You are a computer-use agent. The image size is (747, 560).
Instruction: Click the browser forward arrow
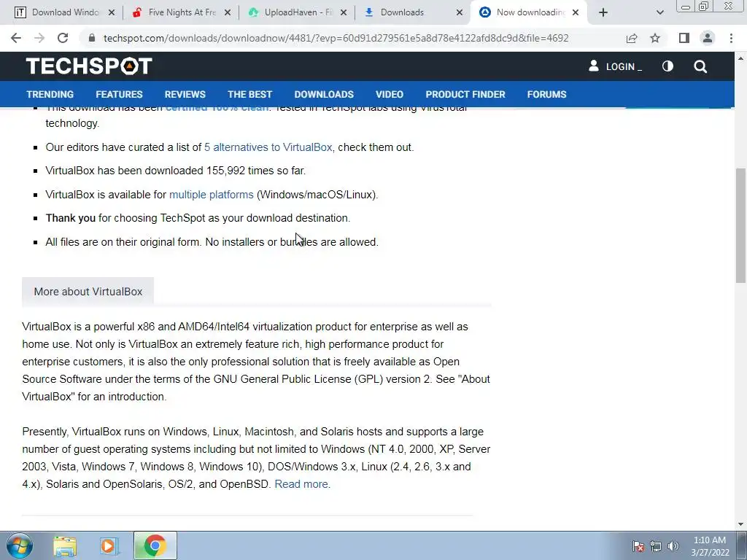pyautogui.click(x=39, y=38)
